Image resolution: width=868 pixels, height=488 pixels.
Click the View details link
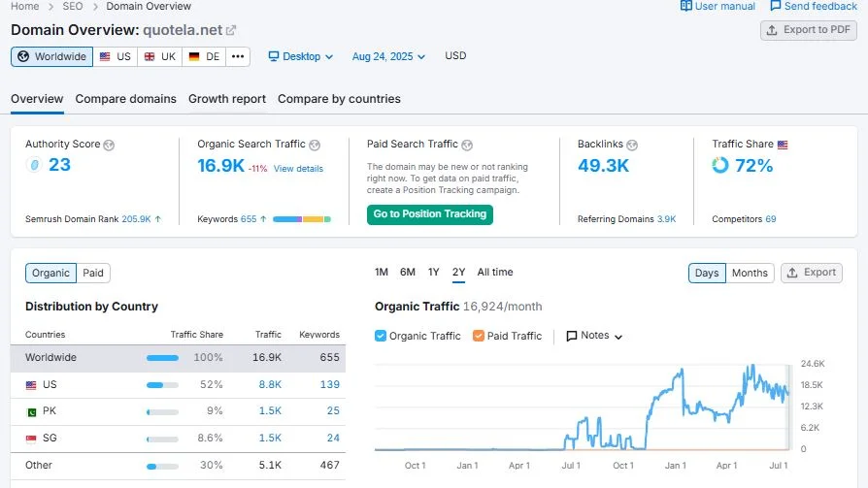click(298, 169)
